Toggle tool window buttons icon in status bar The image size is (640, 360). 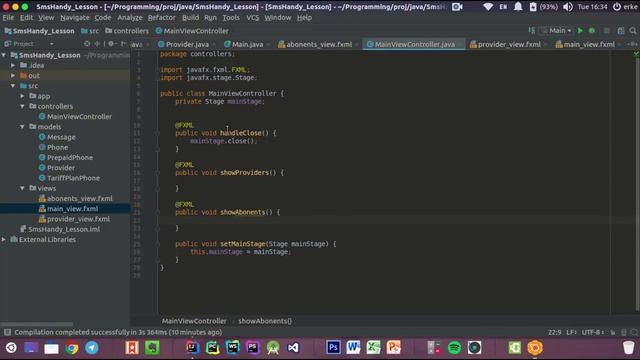coord(7,332)
